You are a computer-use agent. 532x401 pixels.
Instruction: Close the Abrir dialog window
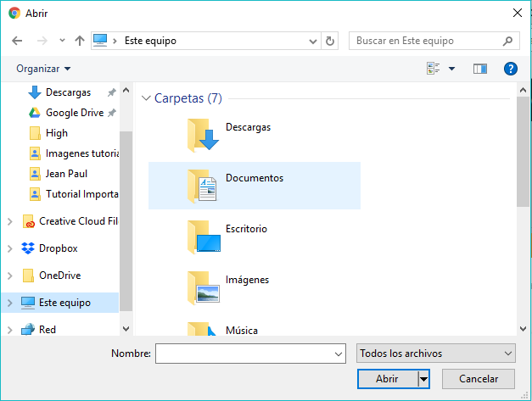pyautogui.click(x=518, y=13)
